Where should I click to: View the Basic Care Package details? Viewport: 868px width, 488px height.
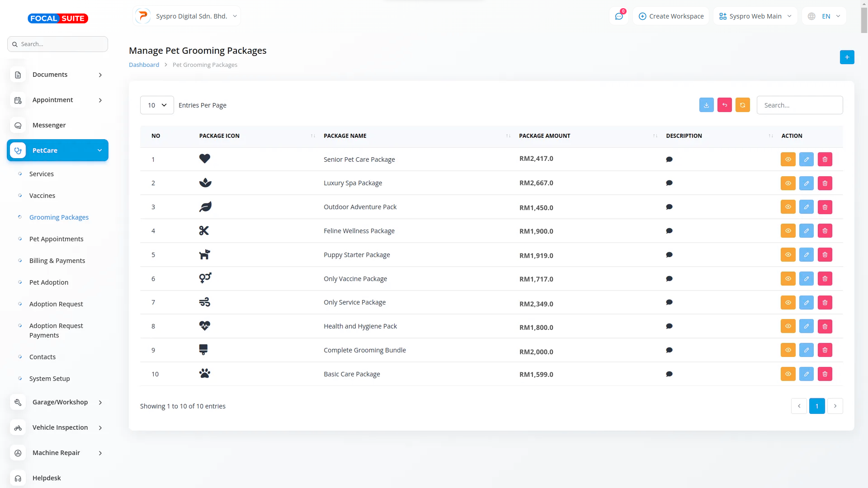[788, 374]
